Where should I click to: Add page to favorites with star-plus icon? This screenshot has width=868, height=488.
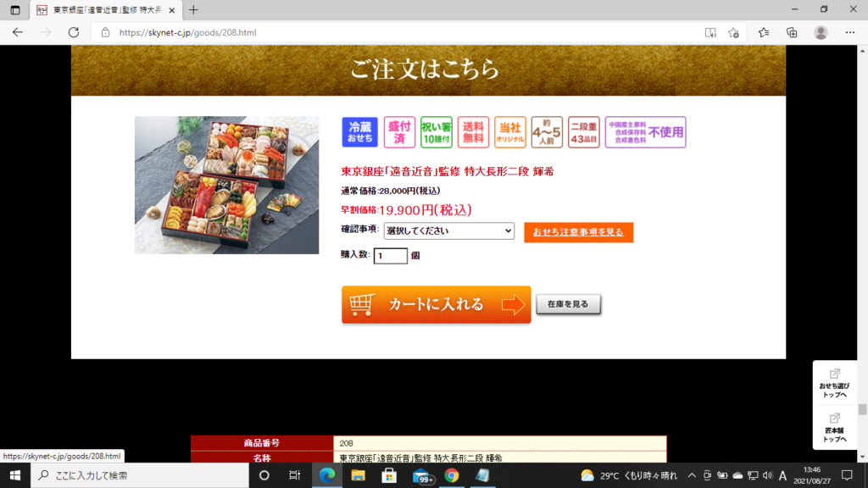(x=734, y=33)
